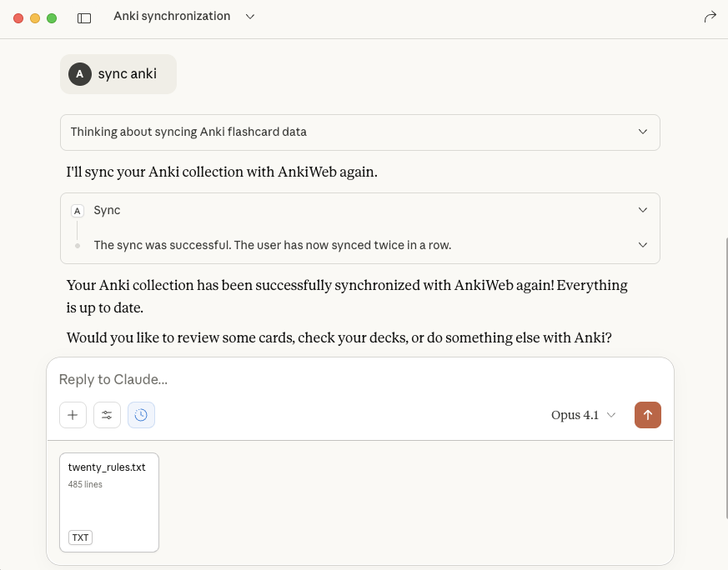This screenshot has width=728, height=570.
Task: Open the Opus 4.1 model selector
Action: [x=583, y=415]
